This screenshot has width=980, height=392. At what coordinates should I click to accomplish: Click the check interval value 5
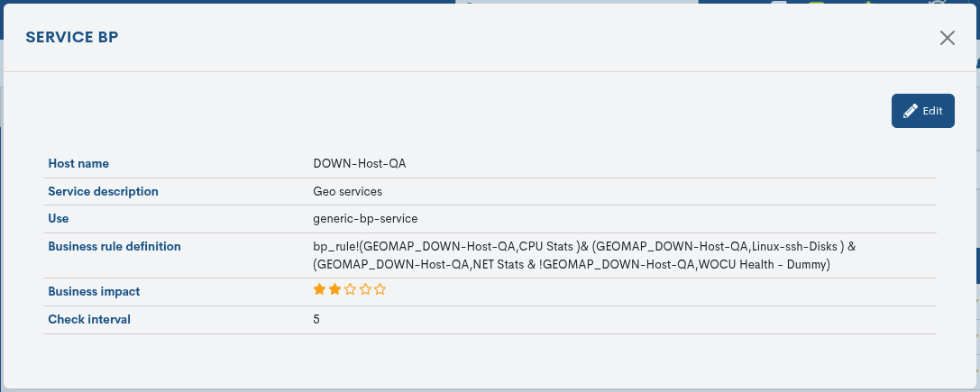(x=316, y=320)
